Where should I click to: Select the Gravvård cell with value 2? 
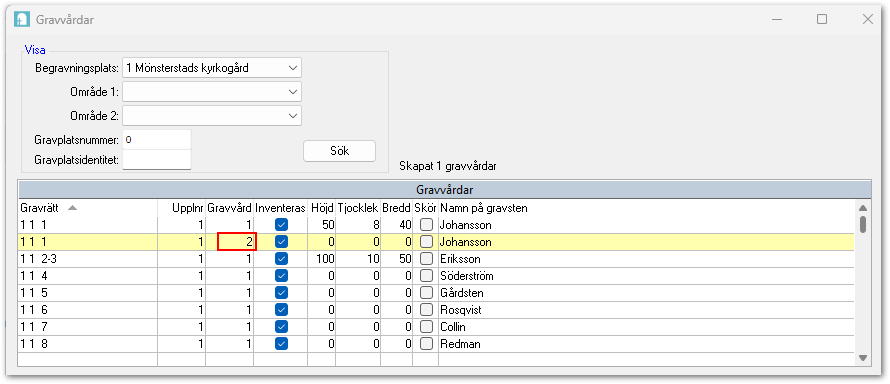(237, 242)
